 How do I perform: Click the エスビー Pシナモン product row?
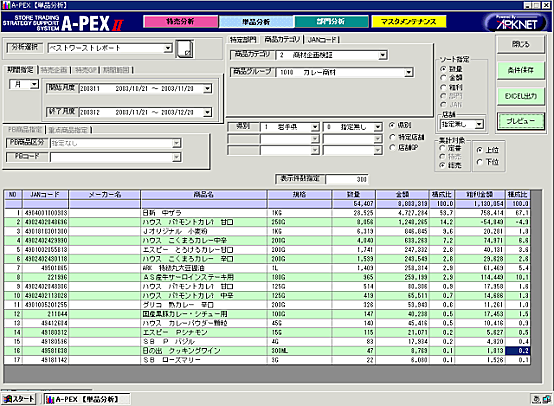click(267, 333)
